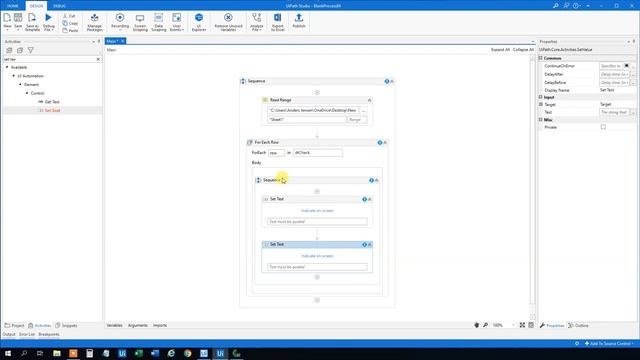Viewport: 640px width, 360px height.
Task: Click the Copy command
Action: point(70,23)
